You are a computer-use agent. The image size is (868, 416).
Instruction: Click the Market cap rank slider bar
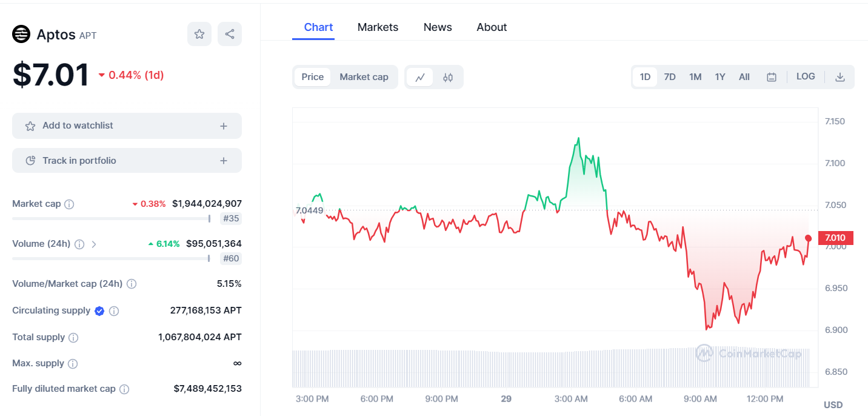pos(112,218)
